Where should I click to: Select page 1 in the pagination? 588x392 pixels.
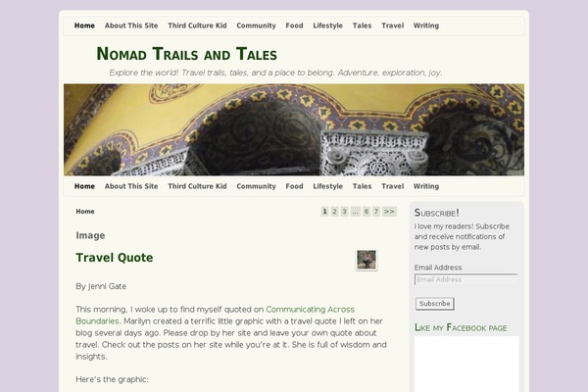(324, 212)
